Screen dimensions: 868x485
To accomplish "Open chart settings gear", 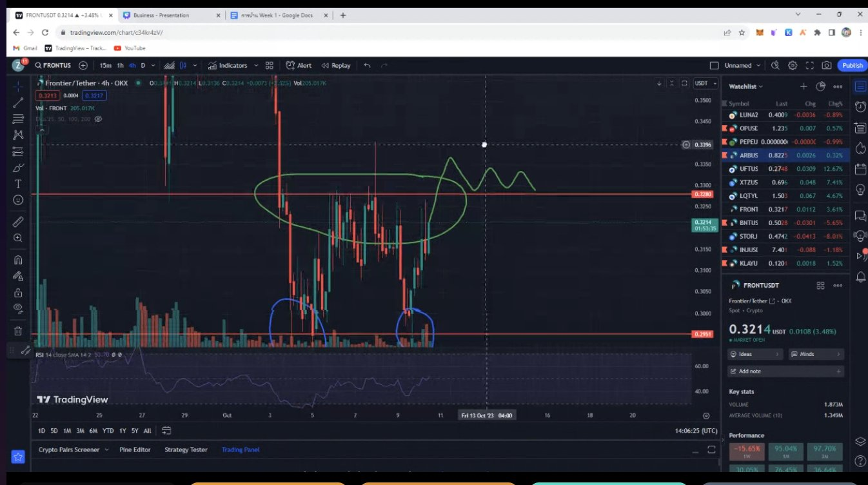I will [x=793, y=65].
